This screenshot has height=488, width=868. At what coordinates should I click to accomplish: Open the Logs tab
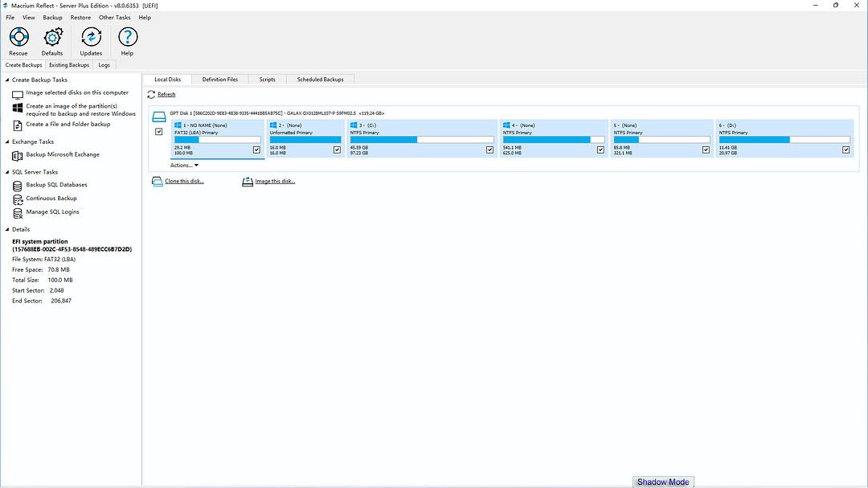[x=104, y=65]
